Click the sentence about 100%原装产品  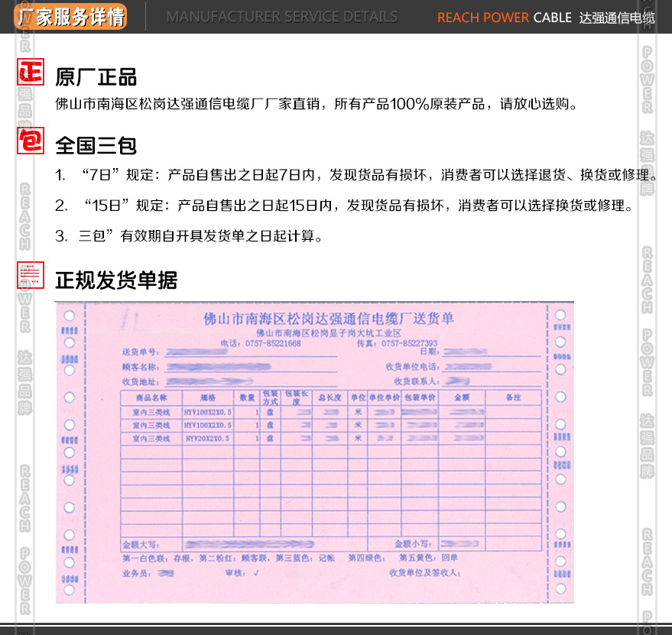tap(317, 104)
